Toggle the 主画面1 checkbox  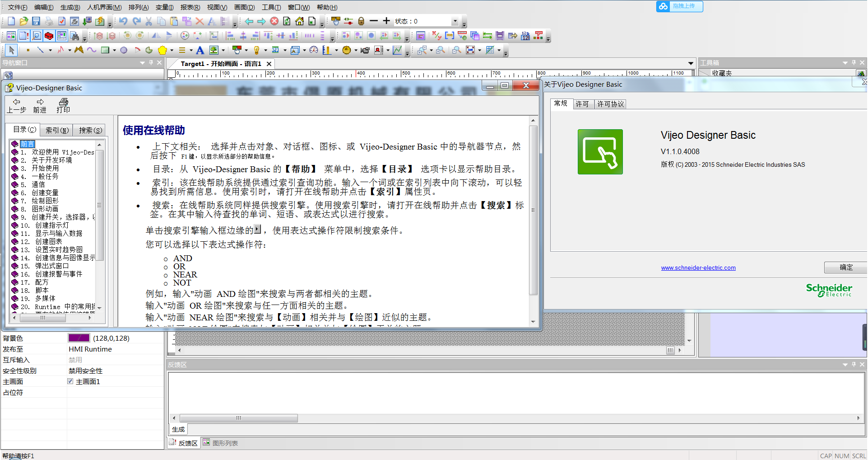click(x=70, y=381)
